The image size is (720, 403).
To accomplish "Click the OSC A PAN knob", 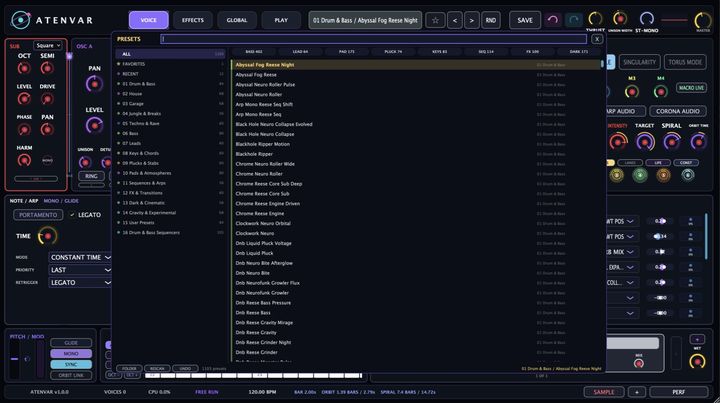I will (94, 84).
